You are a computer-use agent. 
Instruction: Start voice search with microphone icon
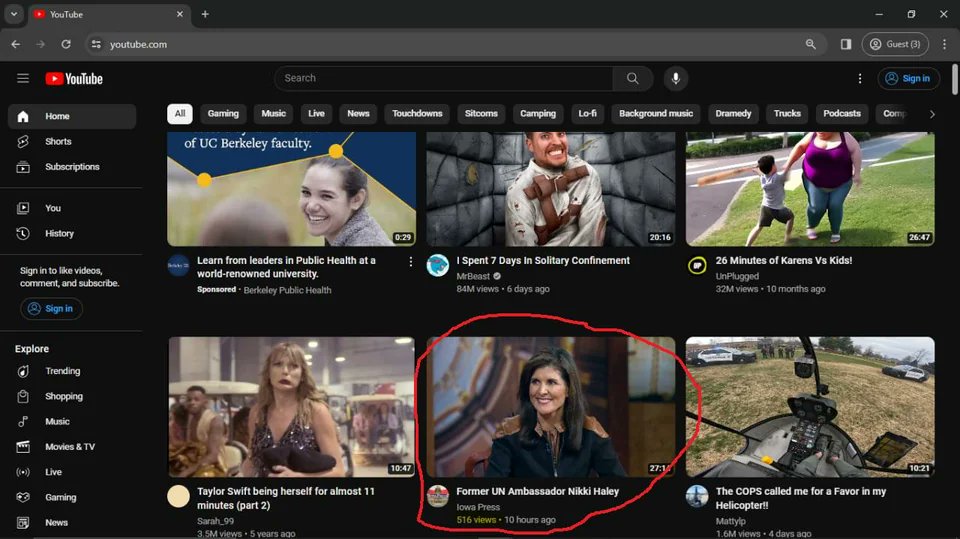point(676,78)
